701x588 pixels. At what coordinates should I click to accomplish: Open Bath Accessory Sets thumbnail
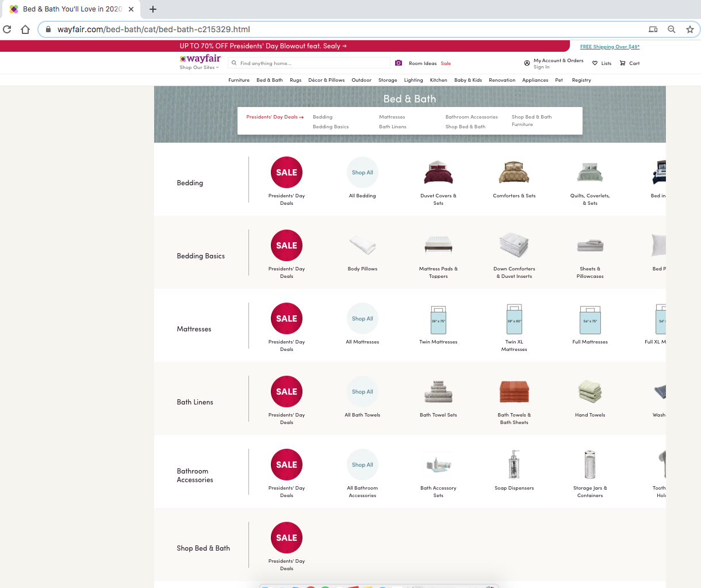tap(438, 465)
